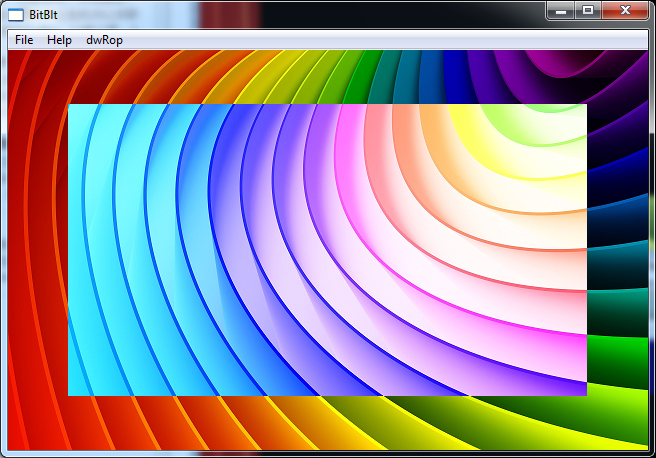Image resolution: width=656 pixels, height=458 pixels.
Task: Maximize the BitBlt window
Action: (x=588, y=10)
